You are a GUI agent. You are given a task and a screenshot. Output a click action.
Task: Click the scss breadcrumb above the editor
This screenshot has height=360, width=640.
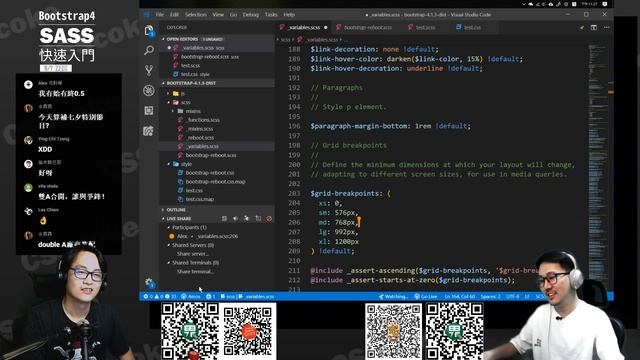[x=285, y=40]
